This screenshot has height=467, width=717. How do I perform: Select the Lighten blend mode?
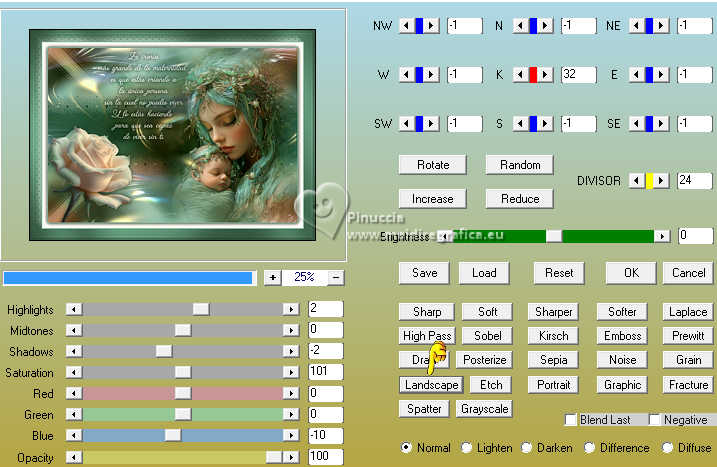point(466,448)
